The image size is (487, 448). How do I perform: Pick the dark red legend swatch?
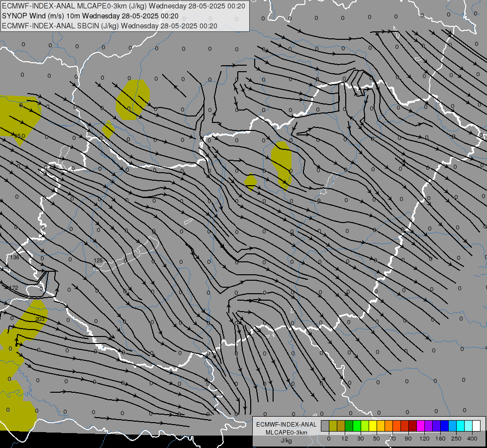tap(413, 426)
